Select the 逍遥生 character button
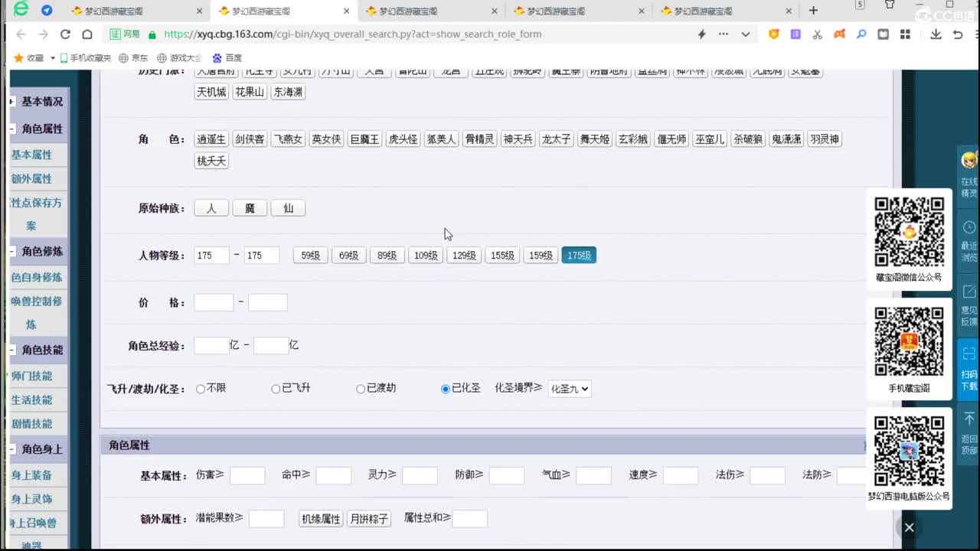This screenshot has width=980, height=551. (211, 139)
